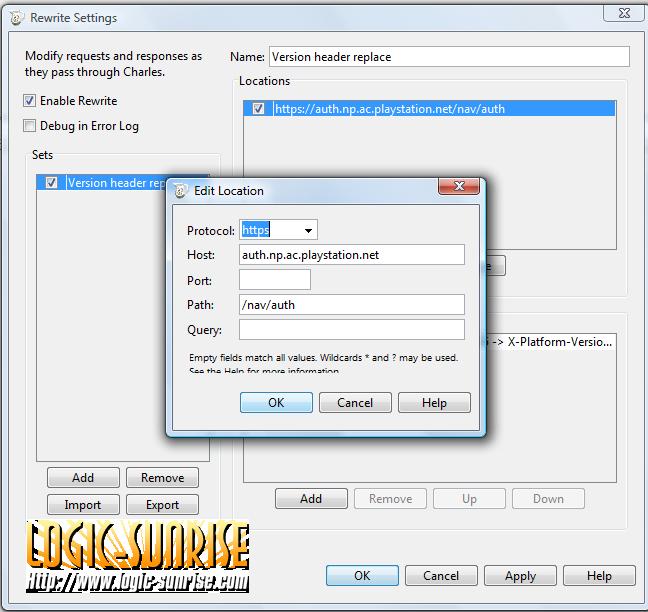Select the https://auth.np.ac.playstation.net/nav/auth location row
Viewport: 648px width, 612px height.
430,109
